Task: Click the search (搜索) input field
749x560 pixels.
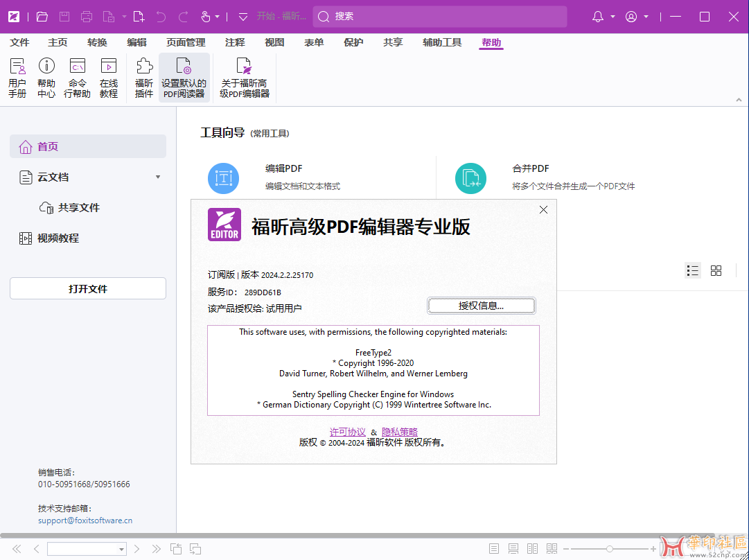Action: point(440,17)
